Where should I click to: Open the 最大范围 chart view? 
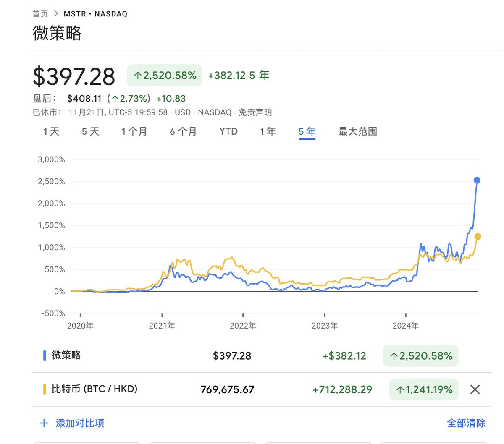click(x=357, y=131)
